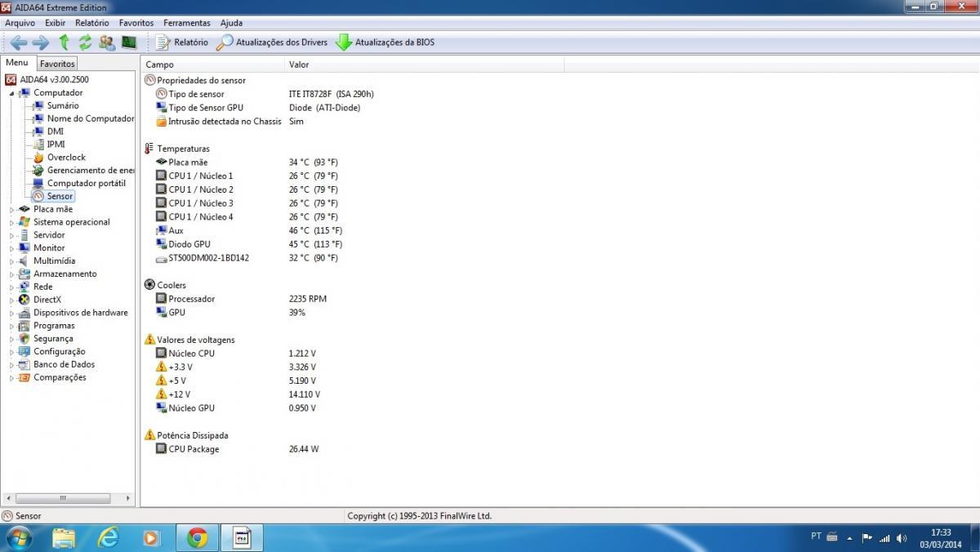Click the Programas tree icon

(x=24, y=326)
